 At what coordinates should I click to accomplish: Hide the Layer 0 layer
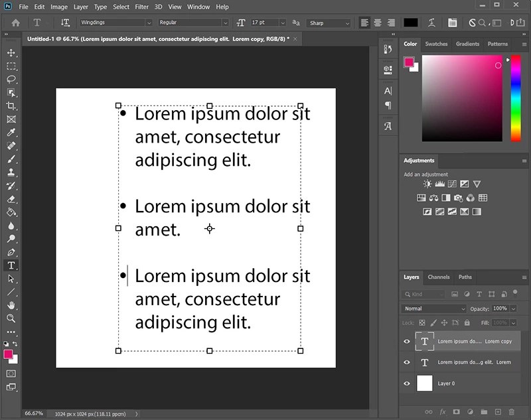[407, 384]
